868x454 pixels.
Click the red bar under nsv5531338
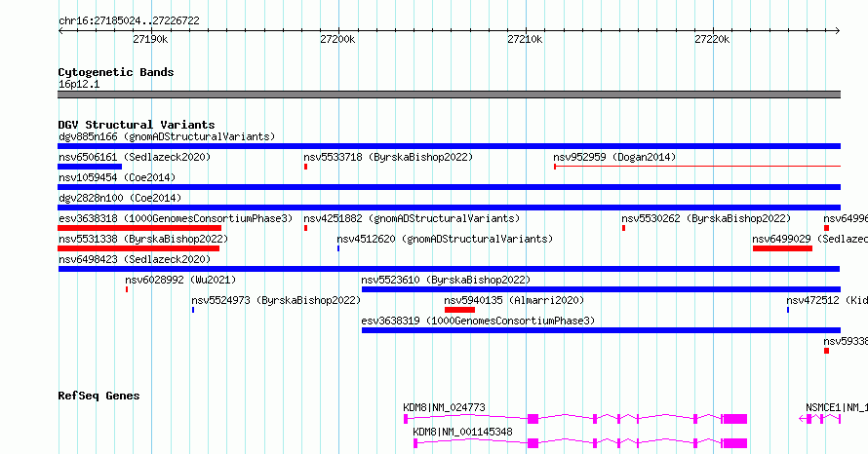pos(138,248)
